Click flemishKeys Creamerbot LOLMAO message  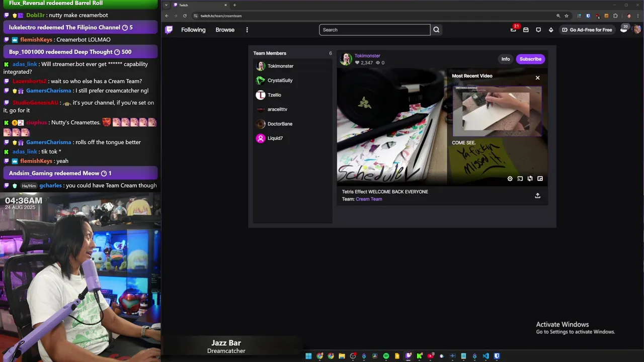pos(57,40)
